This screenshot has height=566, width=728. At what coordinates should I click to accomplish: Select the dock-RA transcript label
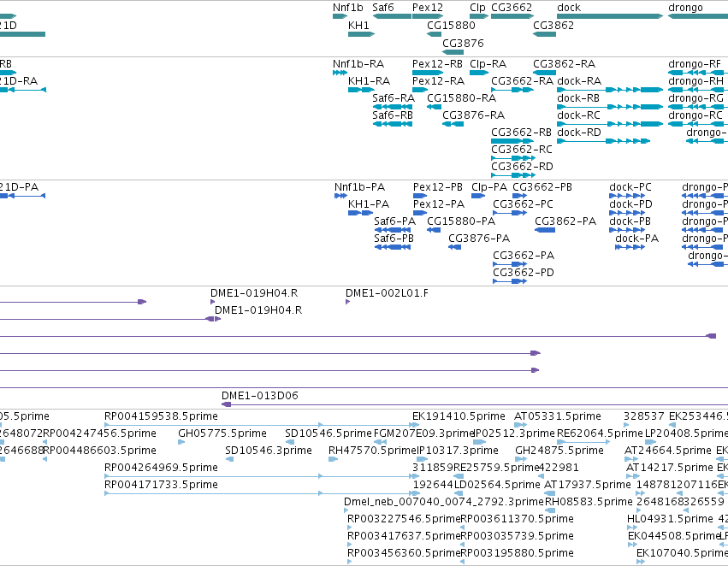coord(579,81)
